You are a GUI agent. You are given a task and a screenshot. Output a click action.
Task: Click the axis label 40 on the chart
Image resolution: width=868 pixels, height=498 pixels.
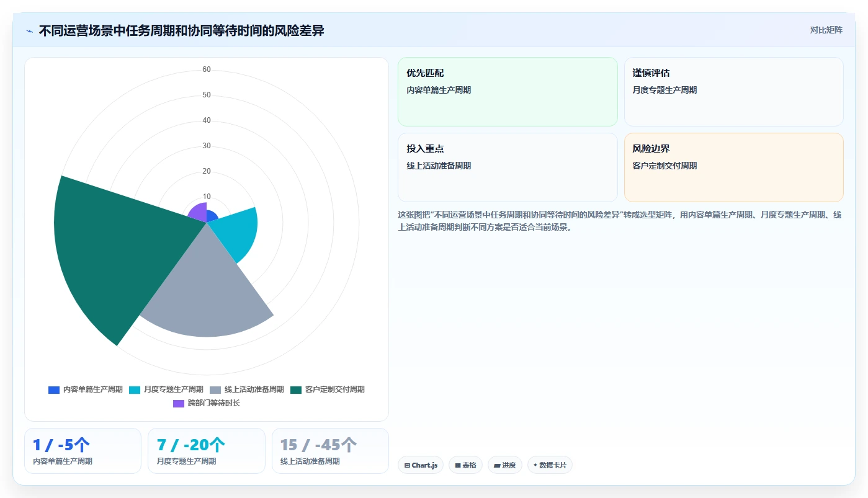coord(207,120)
